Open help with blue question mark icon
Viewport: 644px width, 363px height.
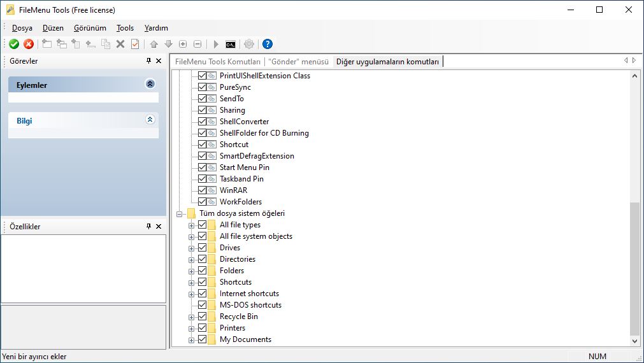click(268, 44)
